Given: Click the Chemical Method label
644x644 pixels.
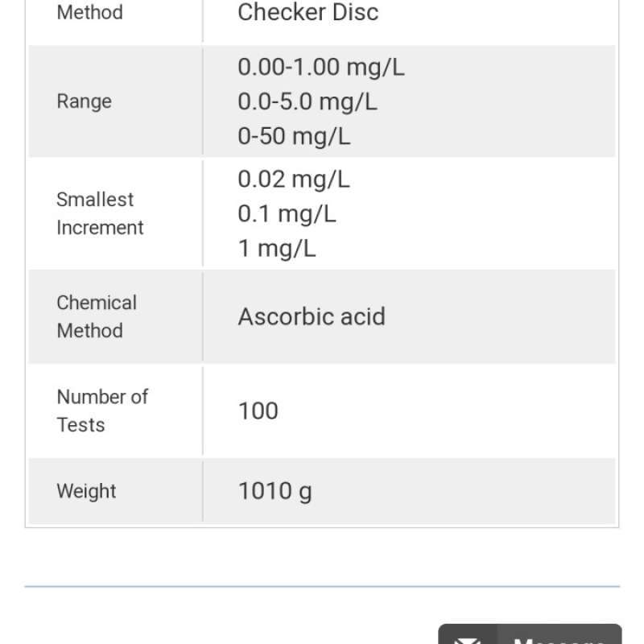Looking at the screenshot, I should 97,316.
